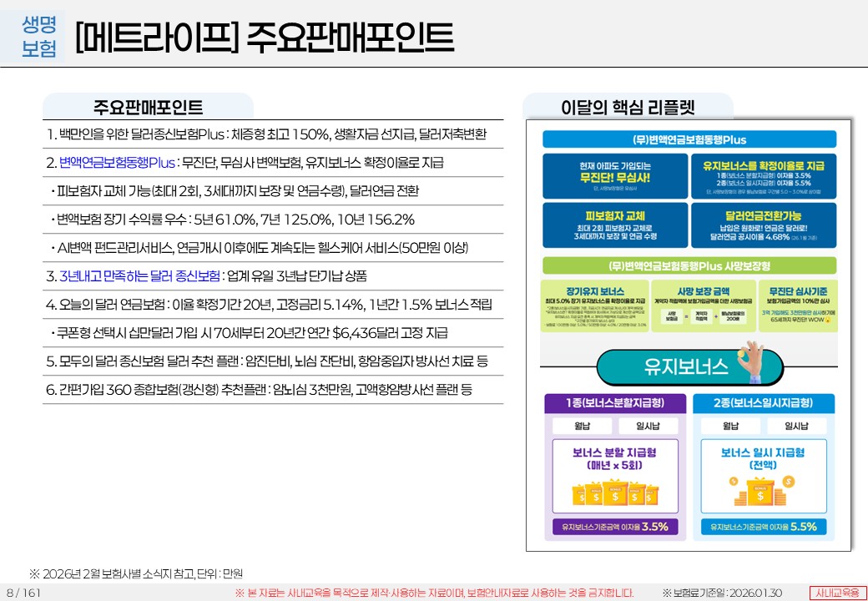
Task: Open the blue 변액연금보험동행Plus link text
Action: coord(117,162)
